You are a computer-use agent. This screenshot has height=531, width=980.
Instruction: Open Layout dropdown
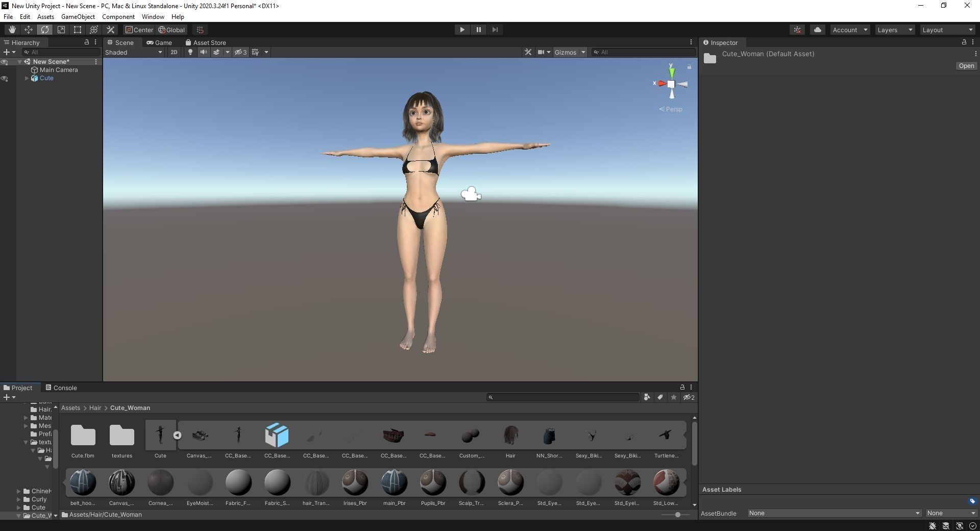tap(948, 30)
